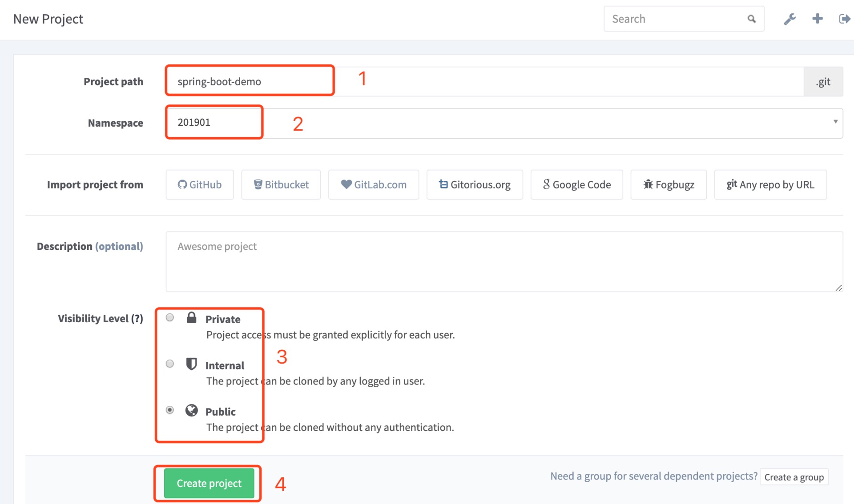Open the Namespace dropdown arrow

[835, 122]
